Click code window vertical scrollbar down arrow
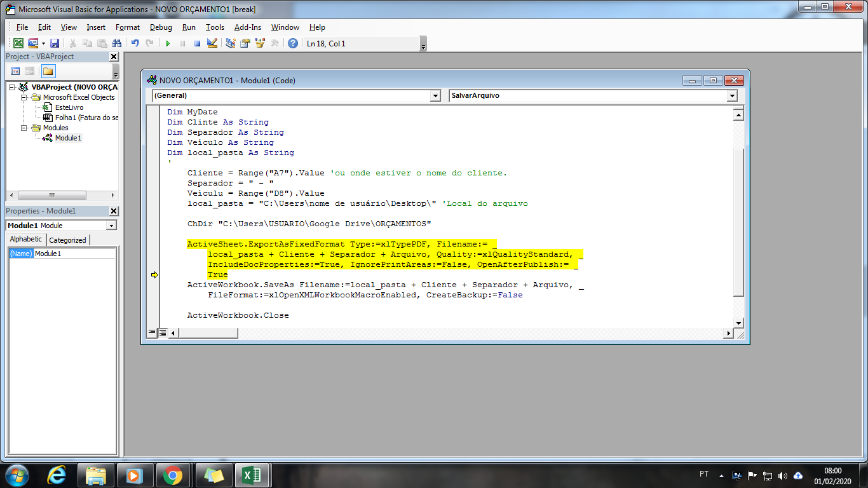 [738, 323]
